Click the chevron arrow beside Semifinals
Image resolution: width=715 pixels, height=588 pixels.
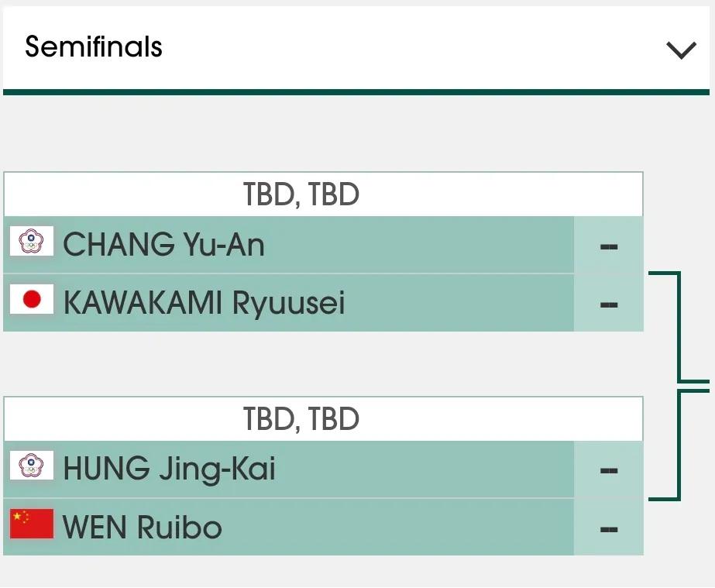pyautogui.click(x=681, y=50)
